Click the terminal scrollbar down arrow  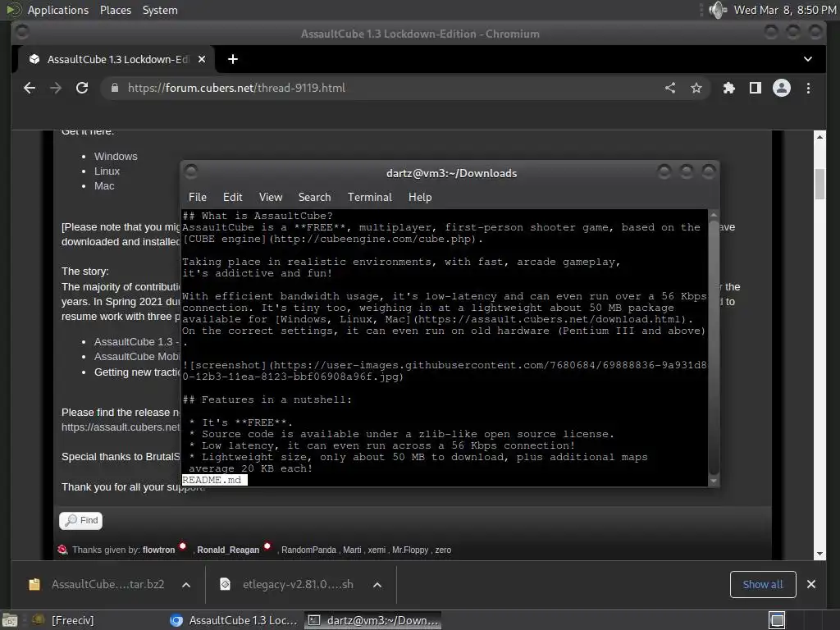pyautogui.click(x=713, y=481)
